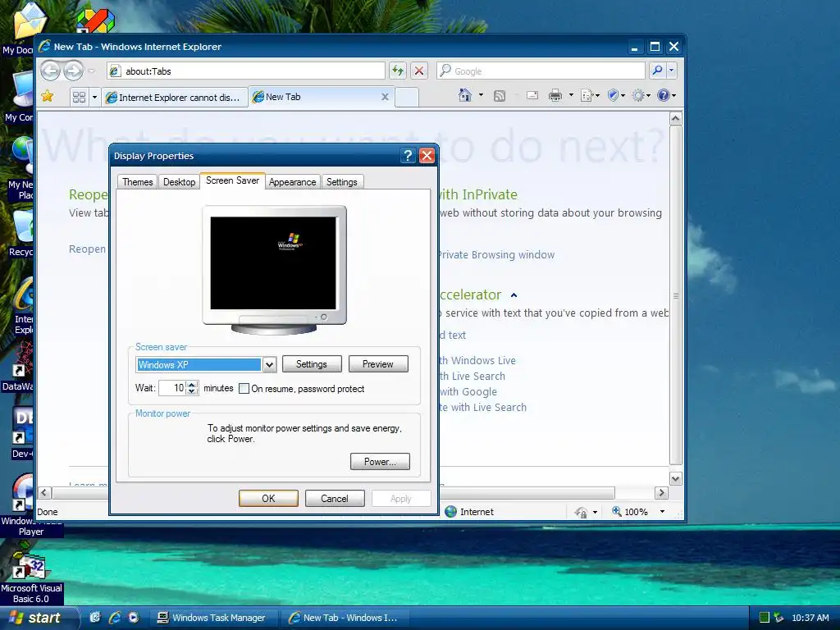Close the New Tab tab with its x
Viewport: 840px width, 630px height.
[x=385, y=97]
